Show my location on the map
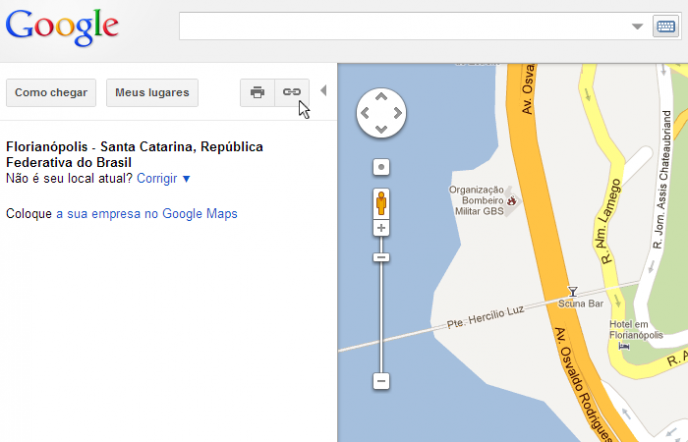 (x=381, y=167)
